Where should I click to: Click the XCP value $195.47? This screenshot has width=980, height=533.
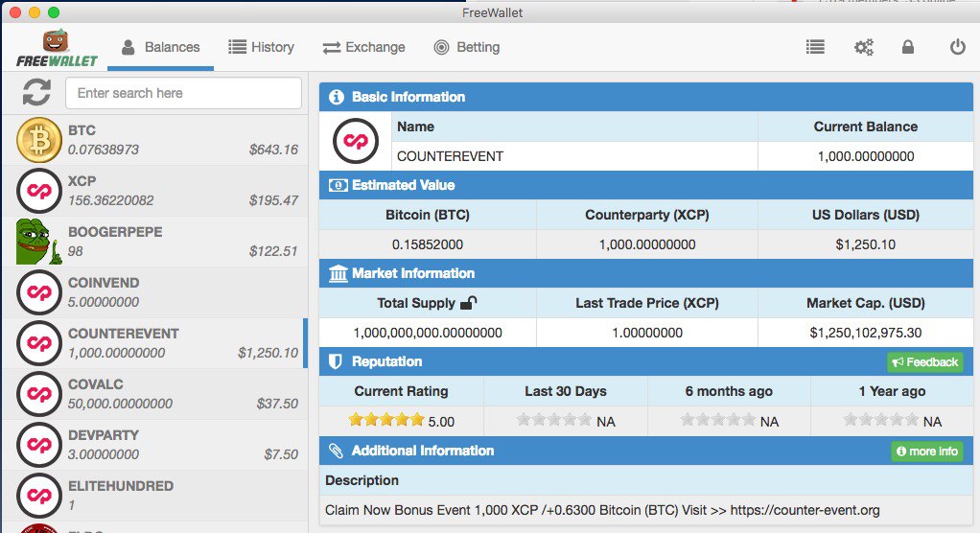click(x=273, y=200)
